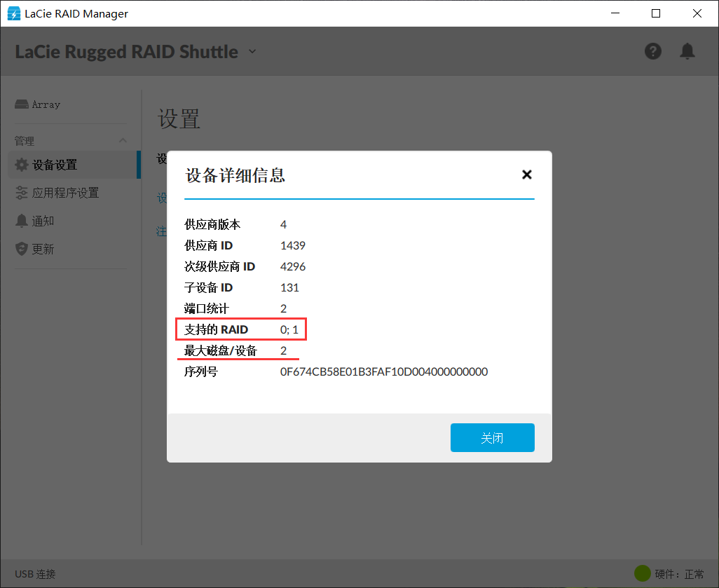Click the 序列号 label

point(201,371)
